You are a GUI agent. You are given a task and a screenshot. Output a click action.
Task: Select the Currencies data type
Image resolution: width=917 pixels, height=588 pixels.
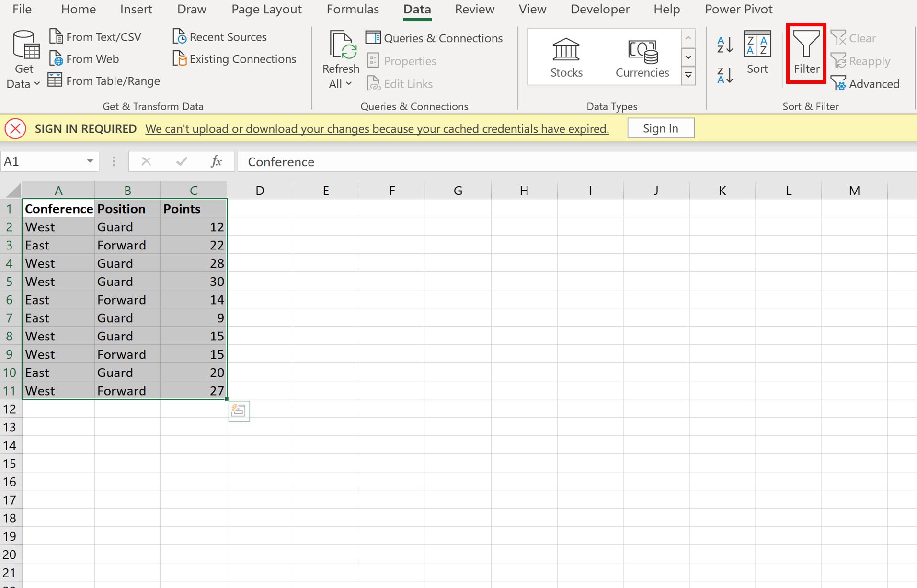pyautogui.click(x=642, y=57)
